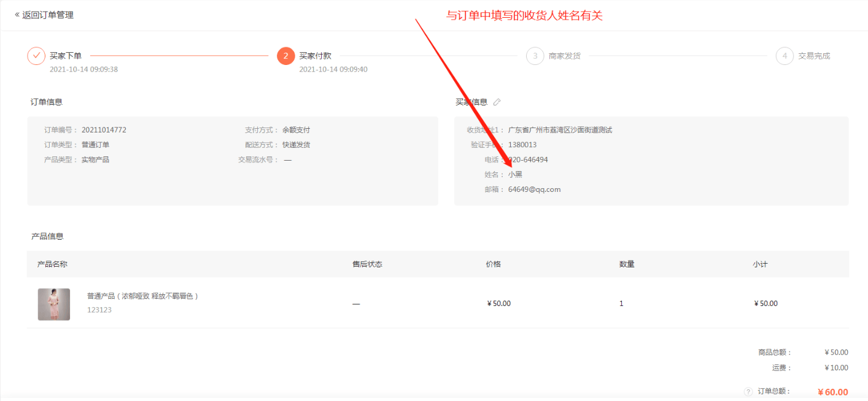Click product code 123123

[x=99, y=310]
